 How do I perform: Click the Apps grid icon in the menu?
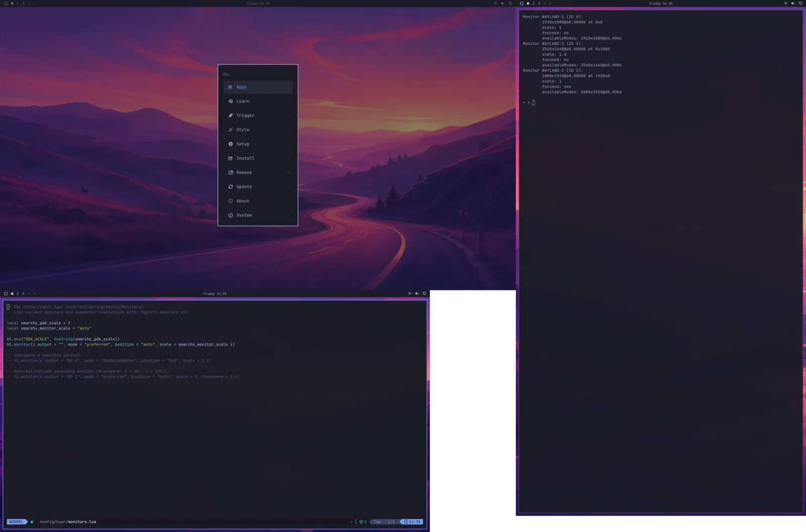click(230, 87)
